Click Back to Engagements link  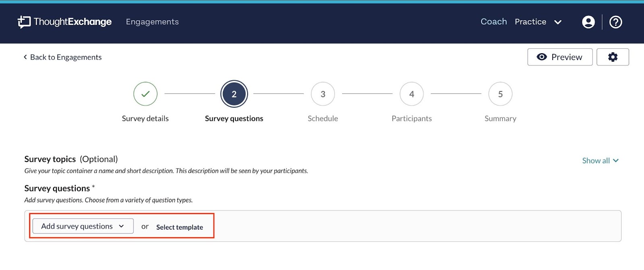(66, 57)
